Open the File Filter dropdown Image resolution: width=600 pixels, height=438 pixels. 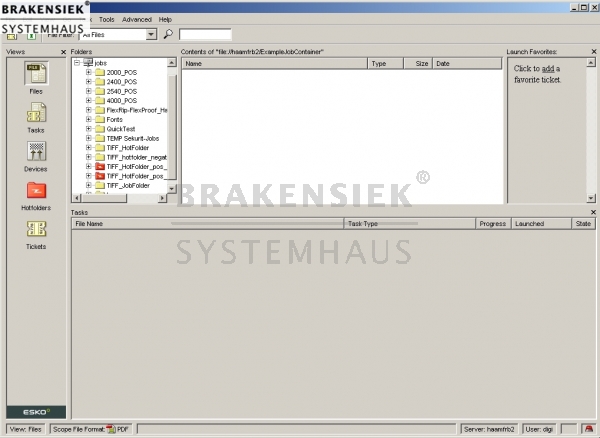(151, 34)
